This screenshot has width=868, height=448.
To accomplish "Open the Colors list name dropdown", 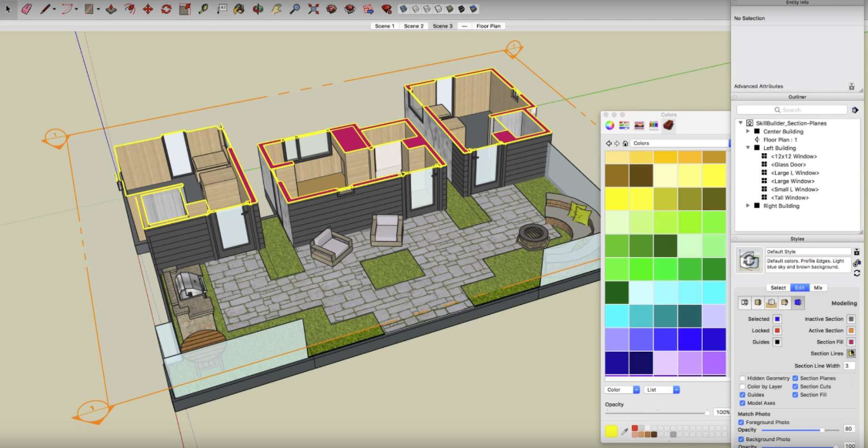I will pyautogui.click(x=680, y=143).
